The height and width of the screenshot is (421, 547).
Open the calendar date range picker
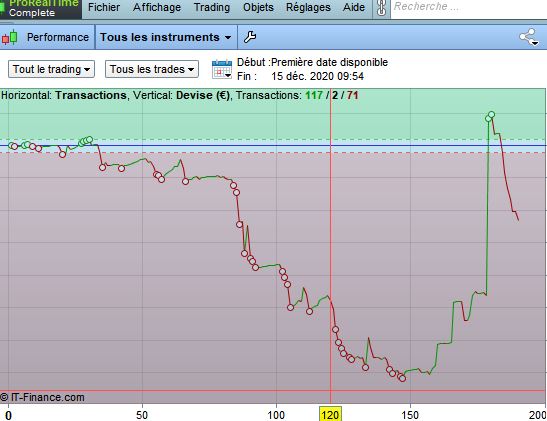pyautogui.click(x=222, y=69)
